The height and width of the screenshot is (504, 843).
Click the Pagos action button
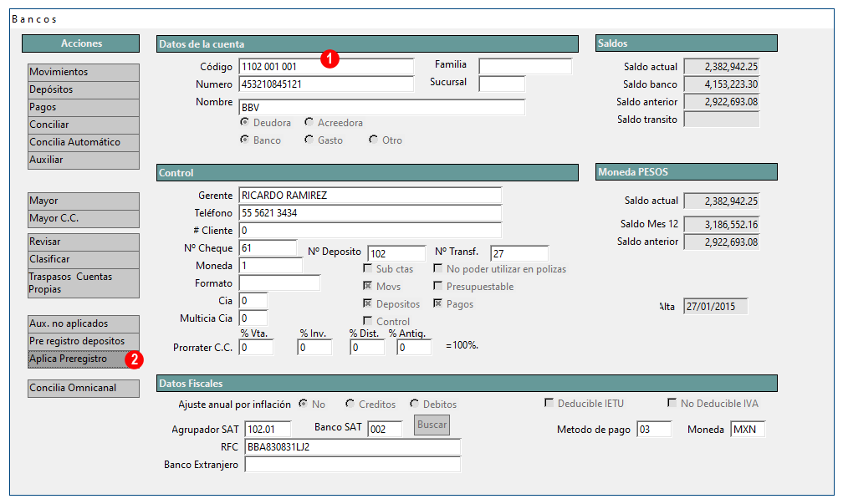tap(84, 107)
